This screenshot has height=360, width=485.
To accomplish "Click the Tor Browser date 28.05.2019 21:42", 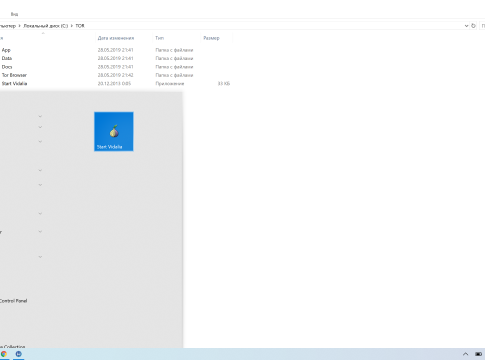I will click(115, 75).
